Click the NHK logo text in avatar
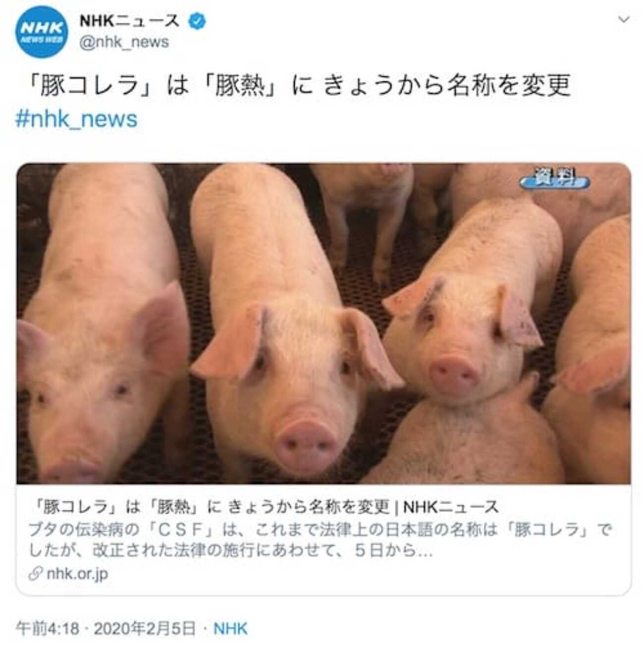The image size is (644, 648). 42,28
